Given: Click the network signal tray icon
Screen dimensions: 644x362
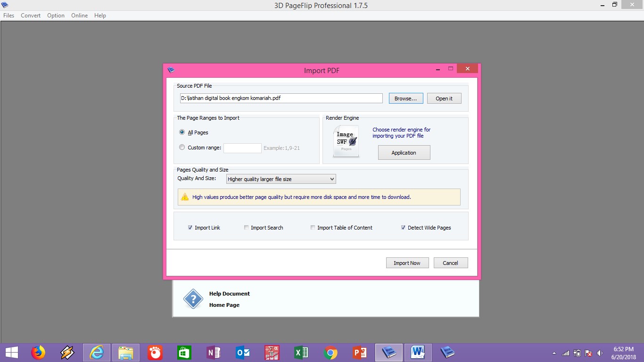Looking at the screenshot, I should click(566, 353).
